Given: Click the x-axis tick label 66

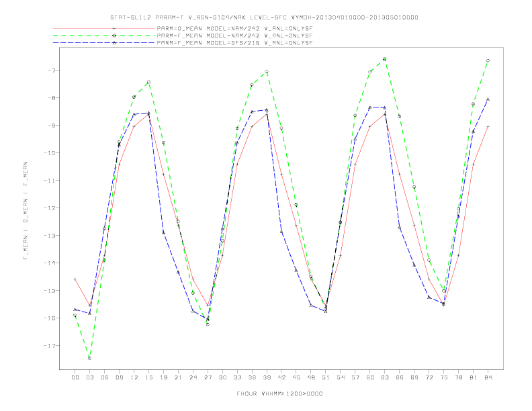Looking at the screenshot, I should point(400,377).
